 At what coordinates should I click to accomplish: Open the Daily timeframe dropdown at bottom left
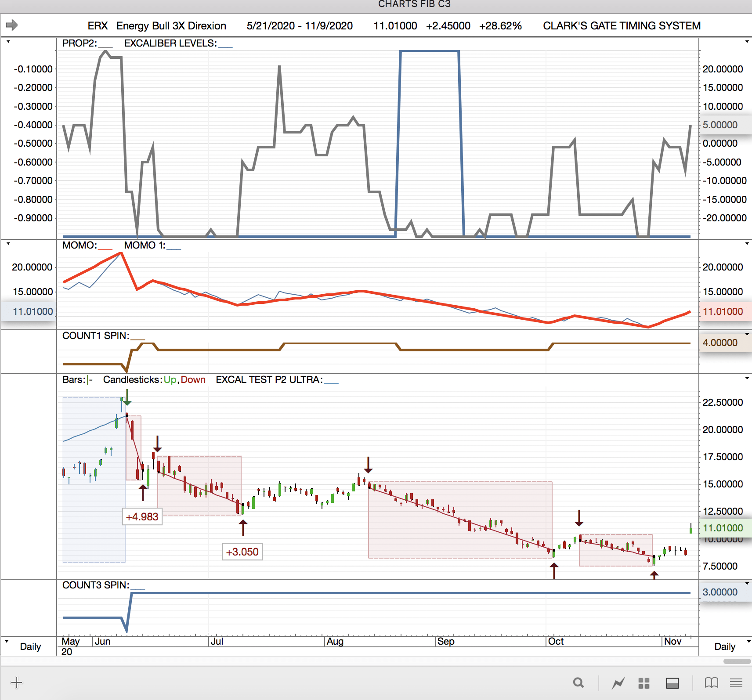[7, 642]
